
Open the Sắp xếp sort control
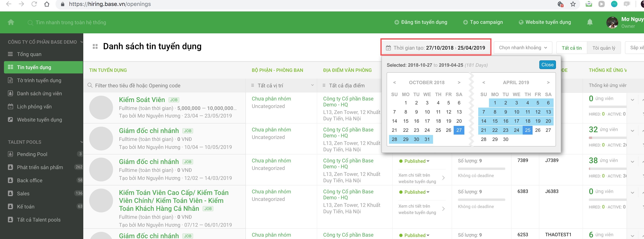pos(634,48)
